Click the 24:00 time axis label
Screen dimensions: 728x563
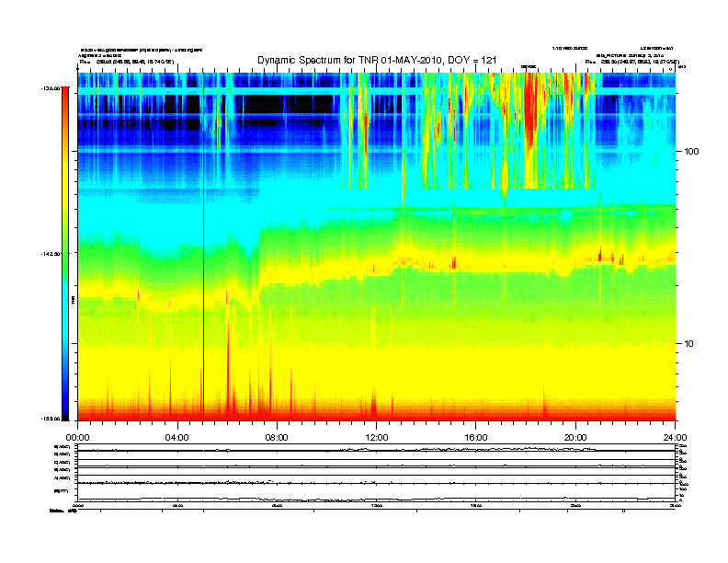(675, 437)
